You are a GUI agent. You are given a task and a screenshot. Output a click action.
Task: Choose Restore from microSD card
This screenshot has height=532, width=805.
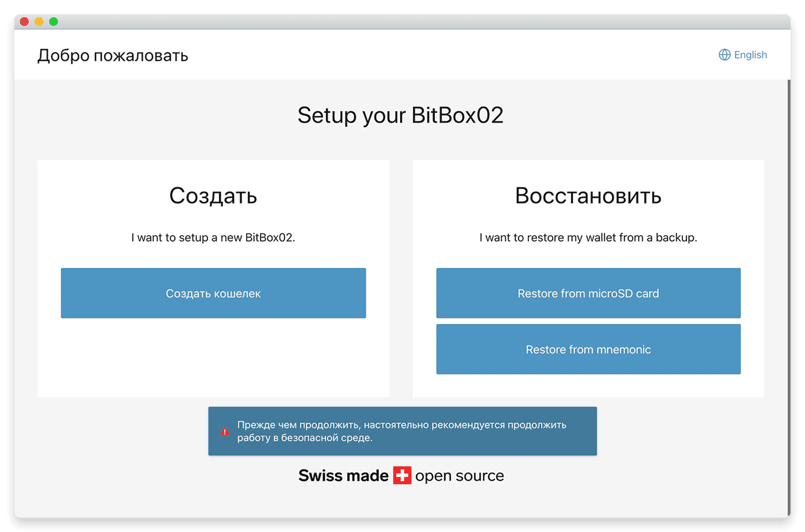tap(588, 293)
